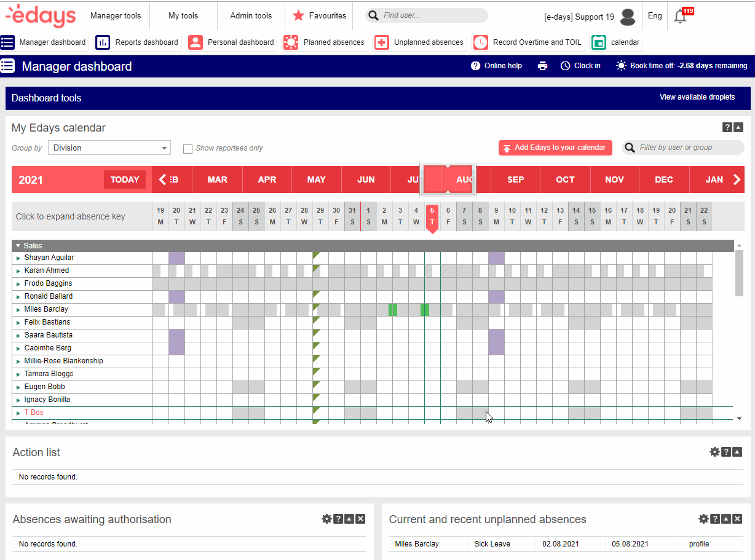Collapse the Current and recent unplanned absences panel

(x=725, y=519)
